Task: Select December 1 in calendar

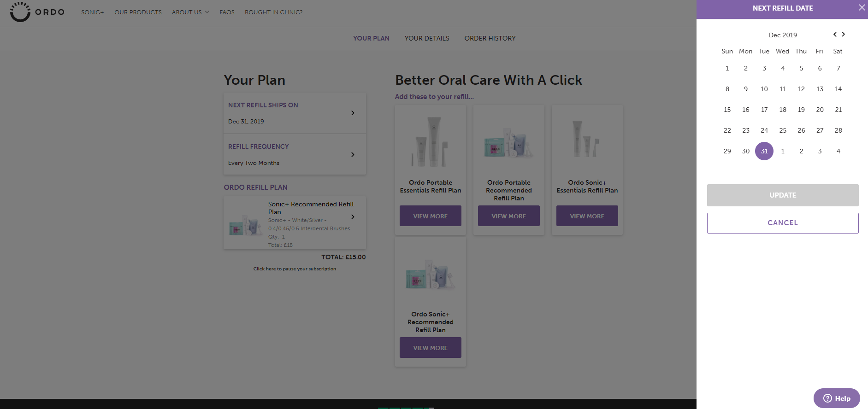Action: click(727, 68)
